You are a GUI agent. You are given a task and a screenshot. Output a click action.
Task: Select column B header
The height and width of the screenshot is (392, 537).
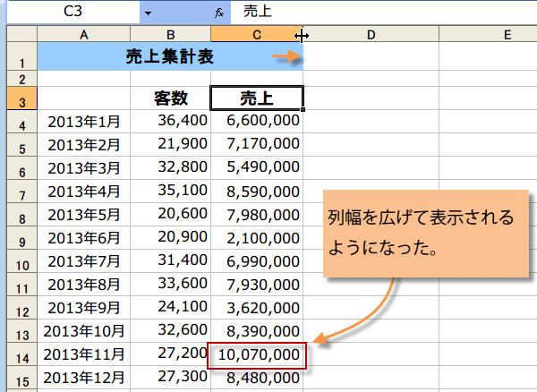[171, 34]
